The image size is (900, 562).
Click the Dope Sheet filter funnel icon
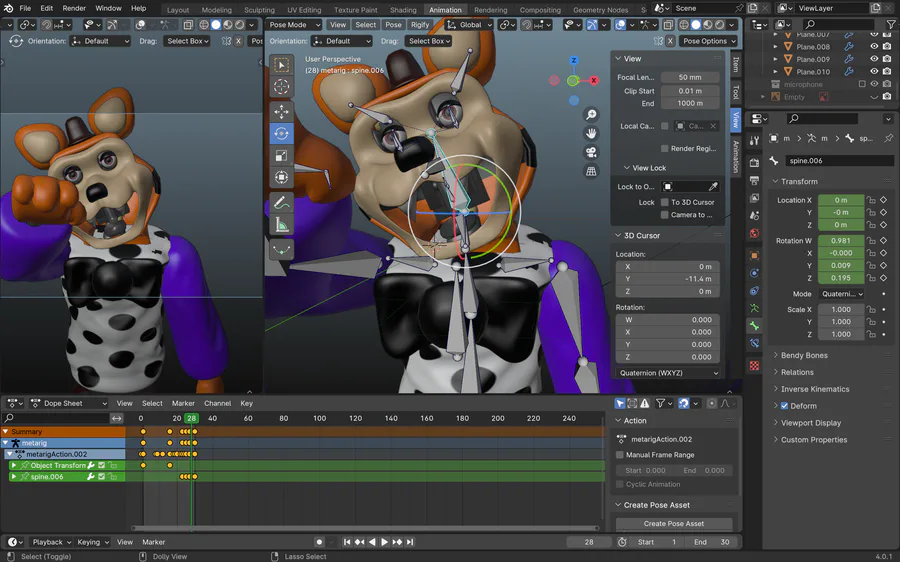tap(661, 404)
